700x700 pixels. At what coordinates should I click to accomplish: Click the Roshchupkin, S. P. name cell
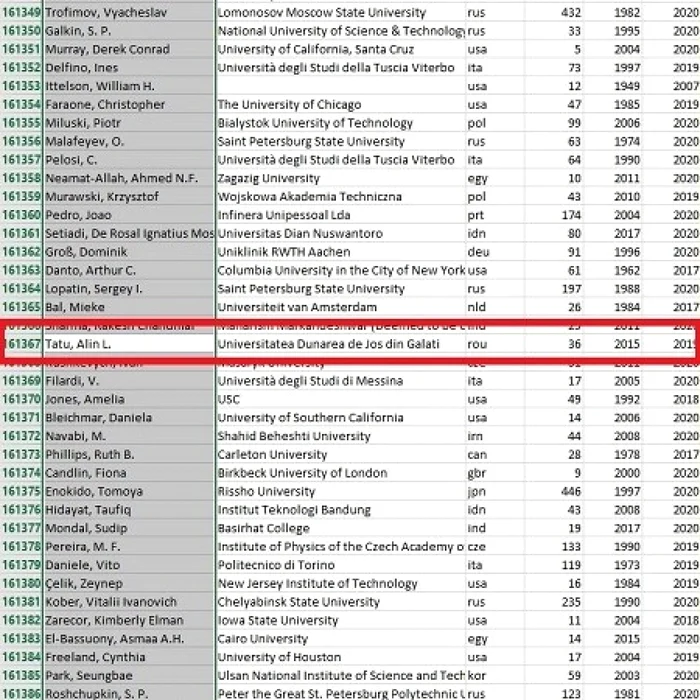pyautogui.click(x=129, y=693)
